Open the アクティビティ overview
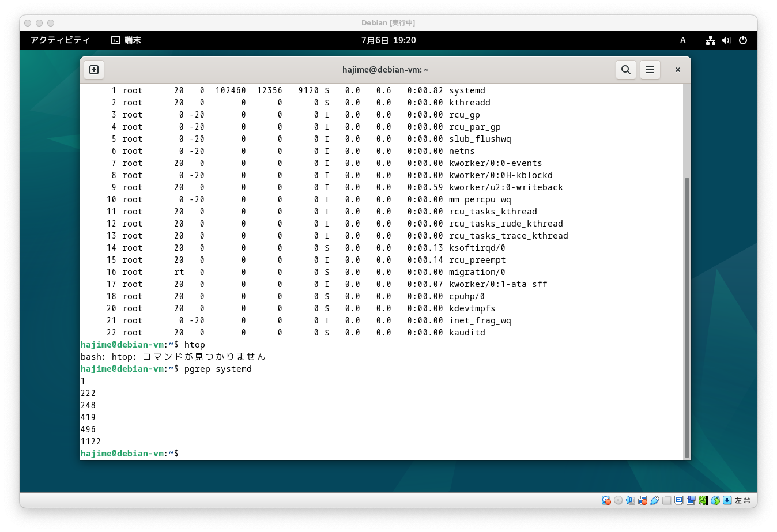 pyautogui.click(x=60, y=40)
